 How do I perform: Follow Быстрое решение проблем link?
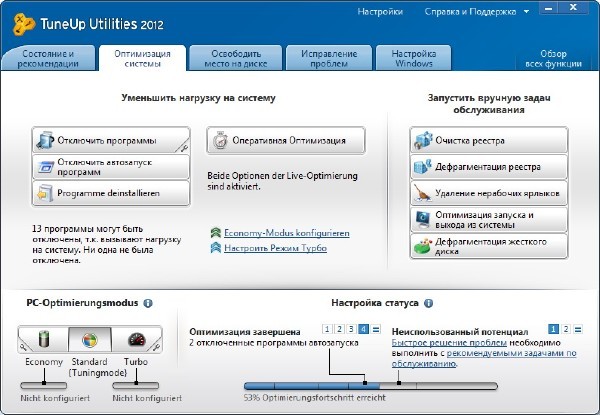pyautogui.click(x=449, y=343)
